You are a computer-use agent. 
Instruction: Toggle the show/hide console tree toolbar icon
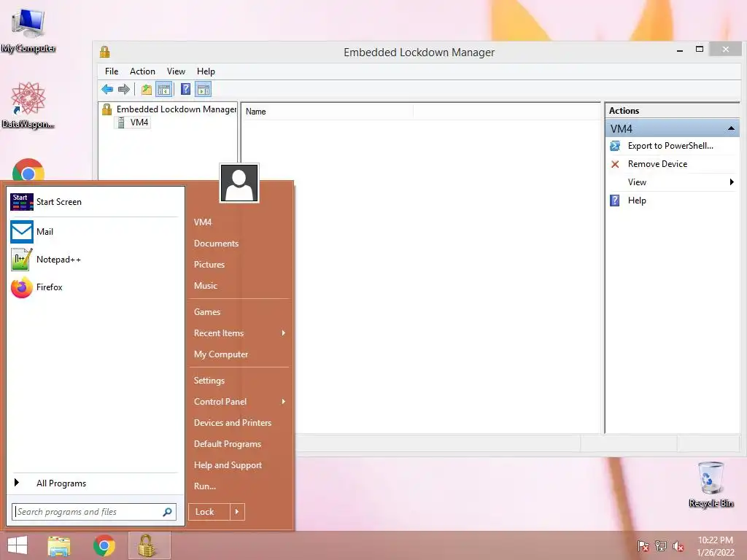point(164,89)
